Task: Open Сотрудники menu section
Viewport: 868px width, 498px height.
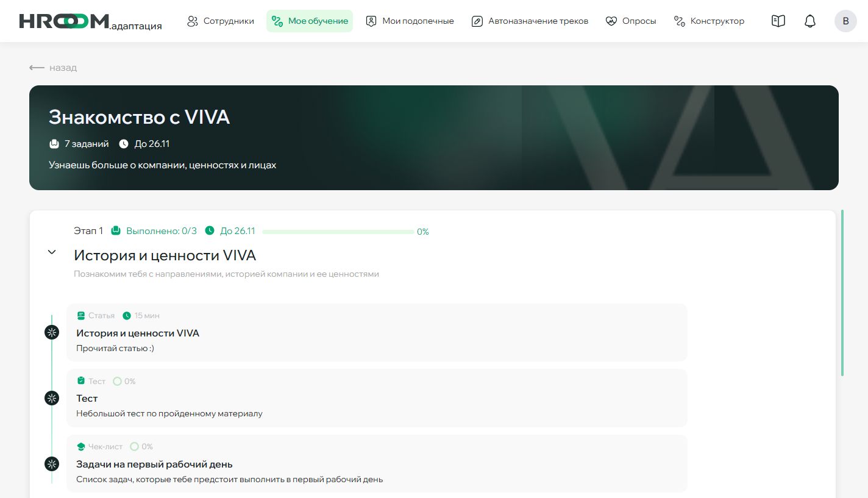Action: pyautogui.click(x=221, y=21)
